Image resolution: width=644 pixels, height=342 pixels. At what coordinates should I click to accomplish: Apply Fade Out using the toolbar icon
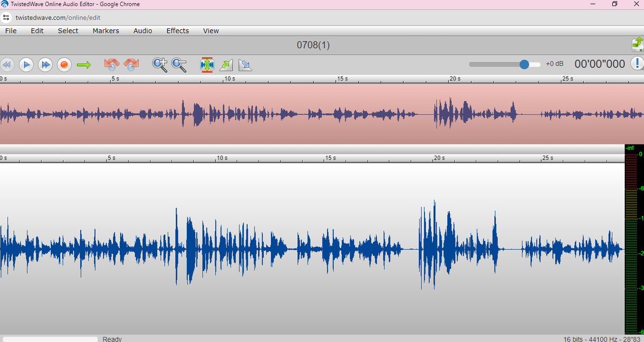coord(245,65)
